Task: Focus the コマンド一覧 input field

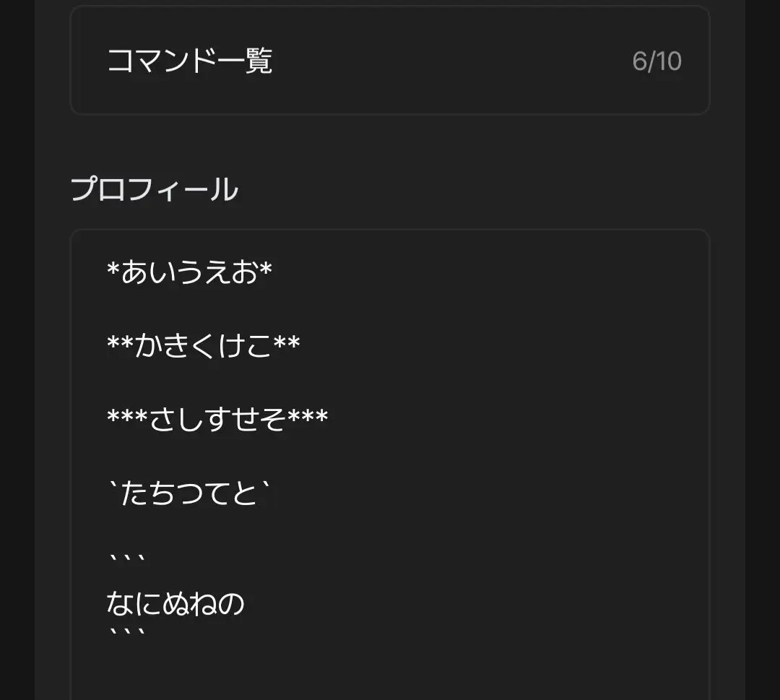Action: tap(389, 60)
